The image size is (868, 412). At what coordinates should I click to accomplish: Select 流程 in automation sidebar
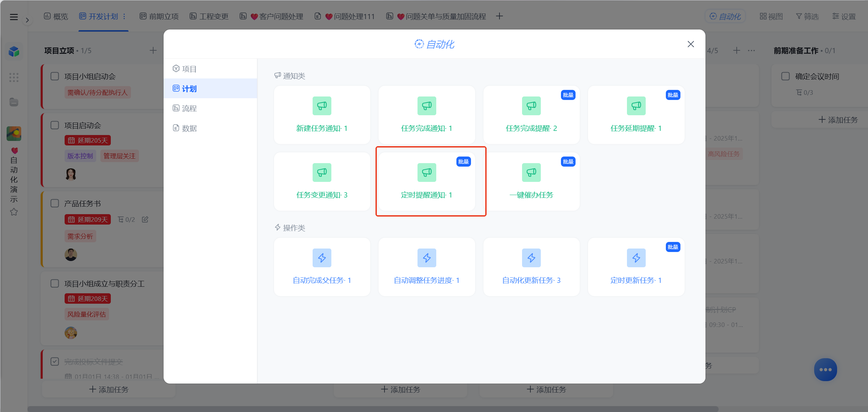210,108
